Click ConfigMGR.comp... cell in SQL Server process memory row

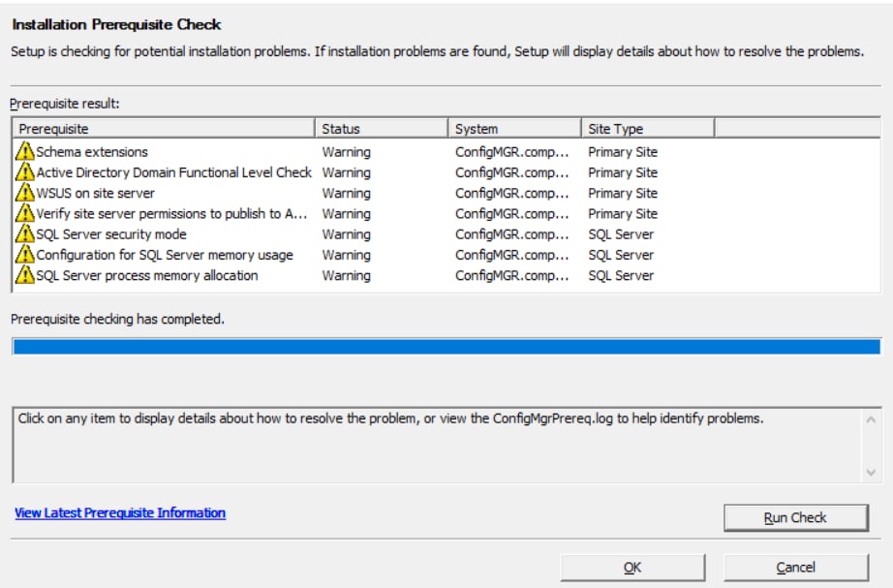pyautogui.click(x=512, y=275)
